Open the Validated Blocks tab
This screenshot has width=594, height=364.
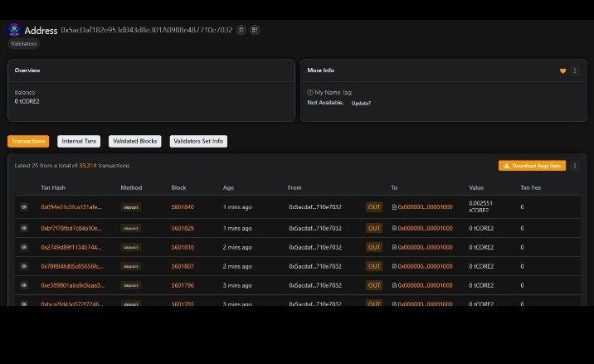135,141
